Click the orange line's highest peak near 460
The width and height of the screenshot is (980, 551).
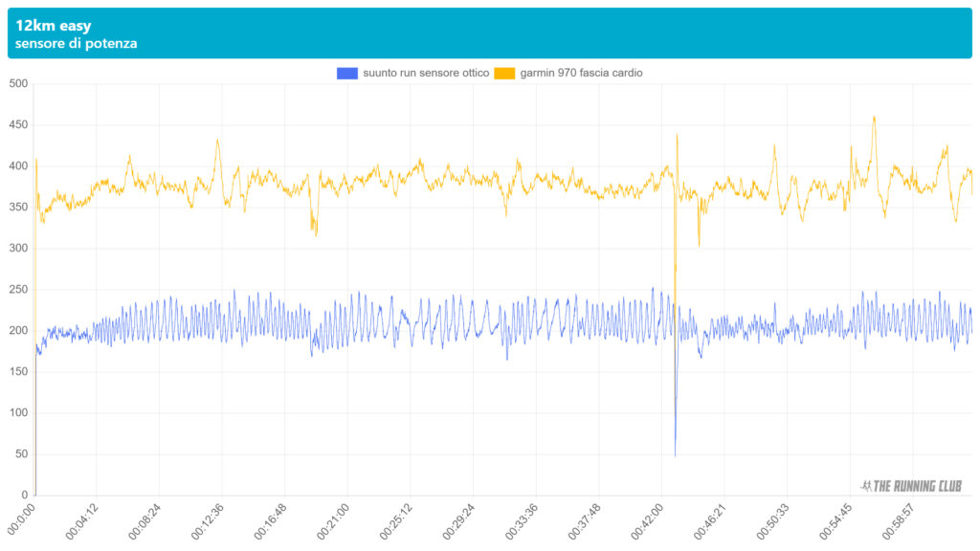click(x=874, y=118)
